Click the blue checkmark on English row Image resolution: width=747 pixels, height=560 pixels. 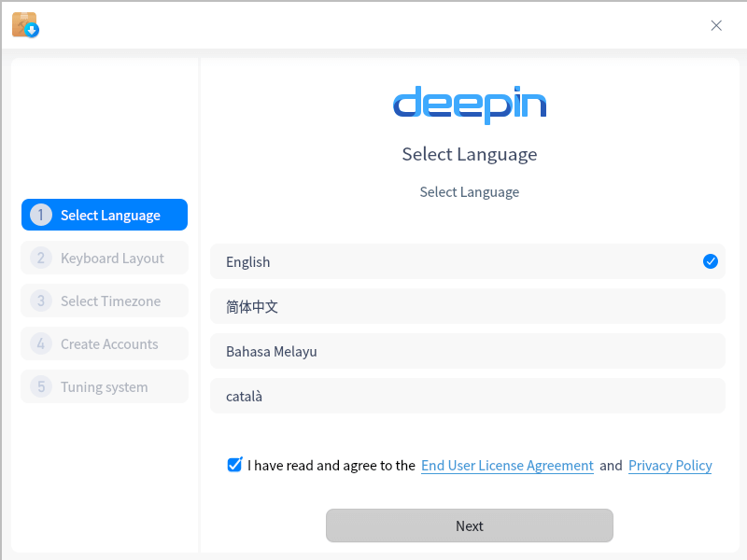710,261
